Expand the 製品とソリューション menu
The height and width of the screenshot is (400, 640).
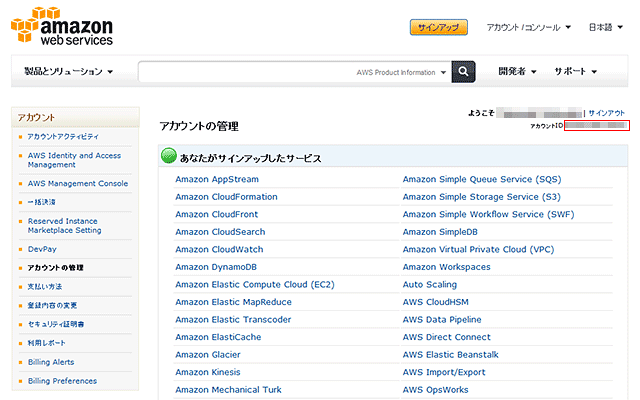(68, 71)
